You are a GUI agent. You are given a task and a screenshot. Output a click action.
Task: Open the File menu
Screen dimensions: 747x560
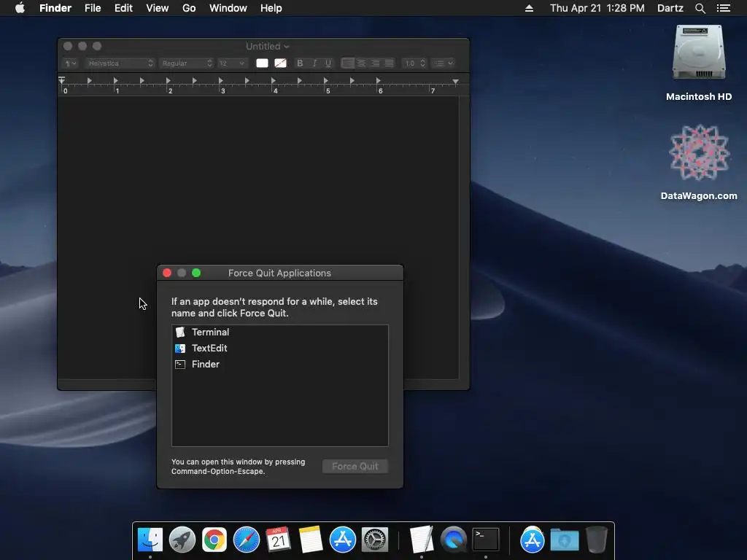[93, 8]
